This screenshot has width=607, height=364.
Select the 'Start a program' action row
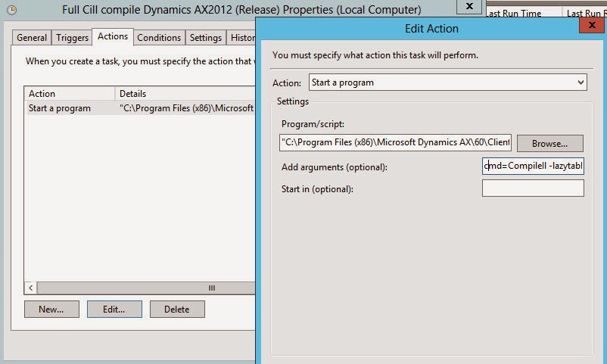pyautogui.click(x=140, y=108)
